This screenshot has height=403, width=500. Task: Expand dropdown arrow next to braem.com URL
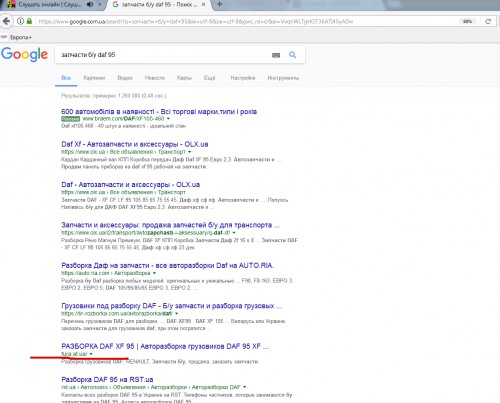click(168, 119)
